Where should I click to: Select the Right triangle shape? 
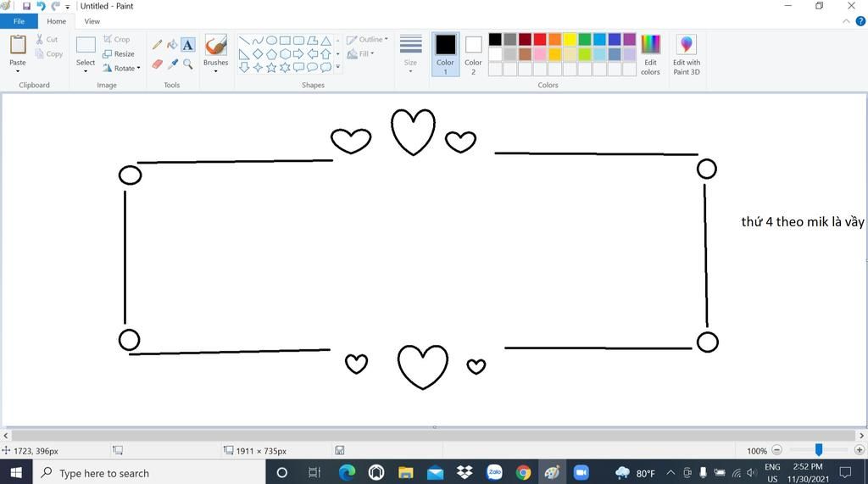pyautogui.click(x=244, y=54)
